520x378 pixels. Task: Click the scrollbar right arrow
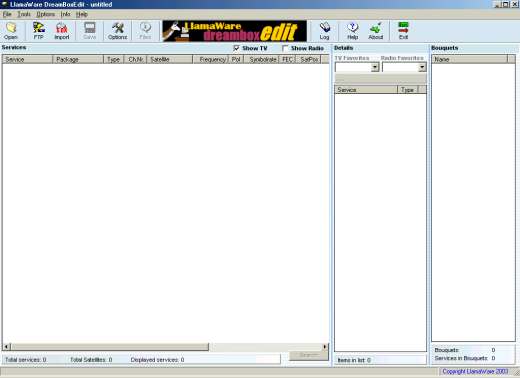[x=325, y=347]
